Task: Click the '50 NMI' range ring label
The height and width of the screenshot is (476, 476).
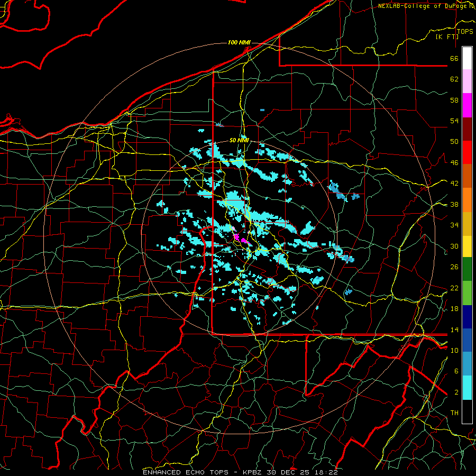Action: tap(239, 140)
